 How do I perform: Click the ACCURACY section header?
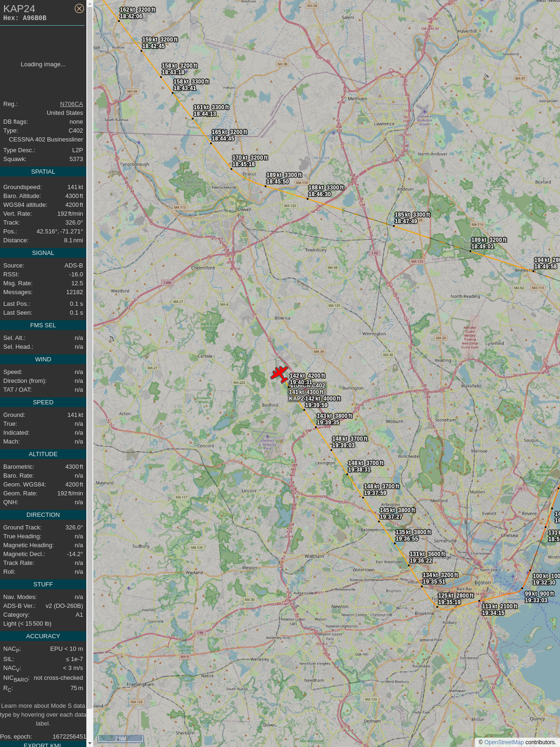pyautogui.click(x=43, y=636)
